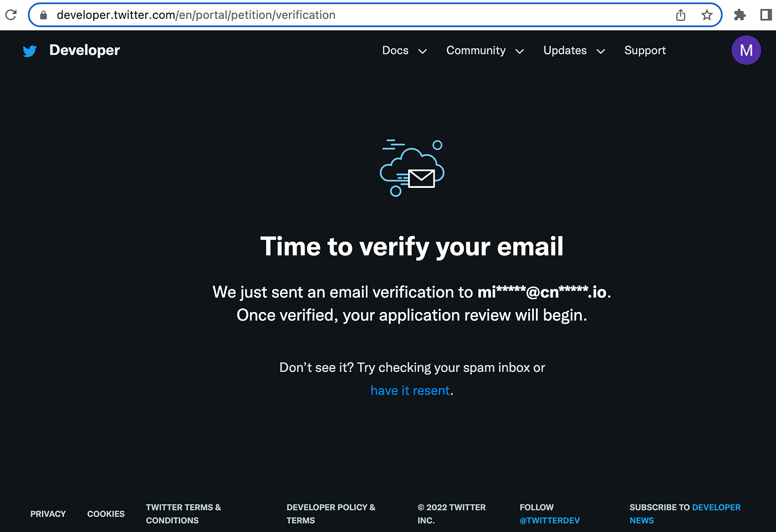Toggle the browser side panel icon
Image resolution: width=776 pixels, height=532 pixels.
[x=766, y=15]
